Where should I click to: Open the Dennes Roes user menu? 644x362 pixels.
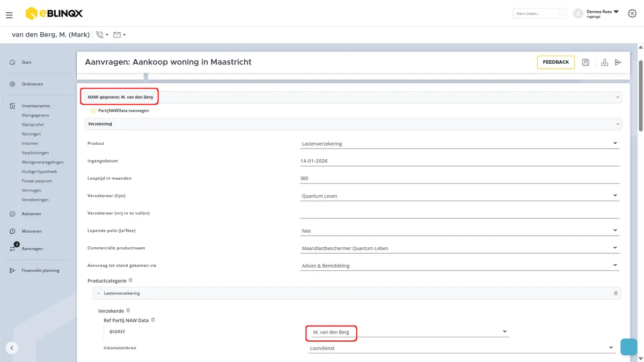click(x=596, y=13)
